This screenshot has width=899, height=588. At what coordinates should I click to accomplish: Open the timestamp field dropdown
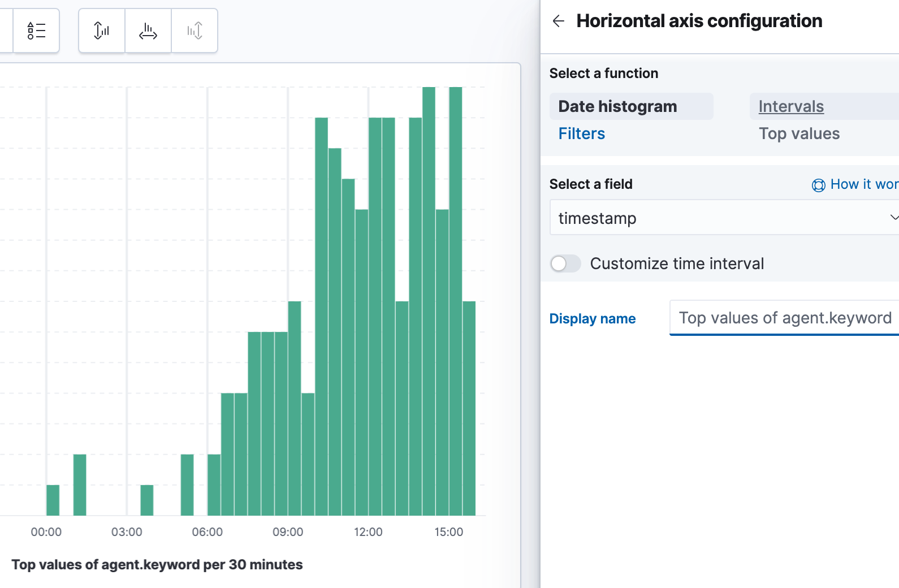pos(724,218)
